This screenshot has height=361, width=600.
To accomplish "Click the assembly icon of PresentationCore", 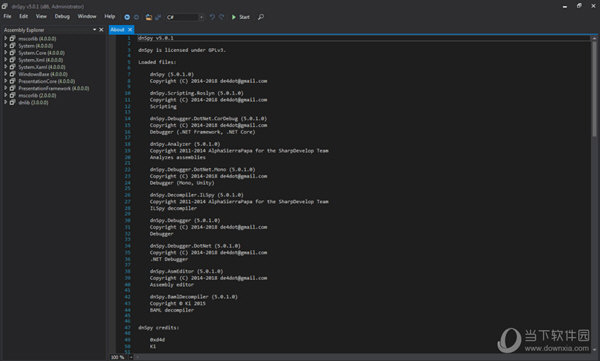I will point(12,81).
